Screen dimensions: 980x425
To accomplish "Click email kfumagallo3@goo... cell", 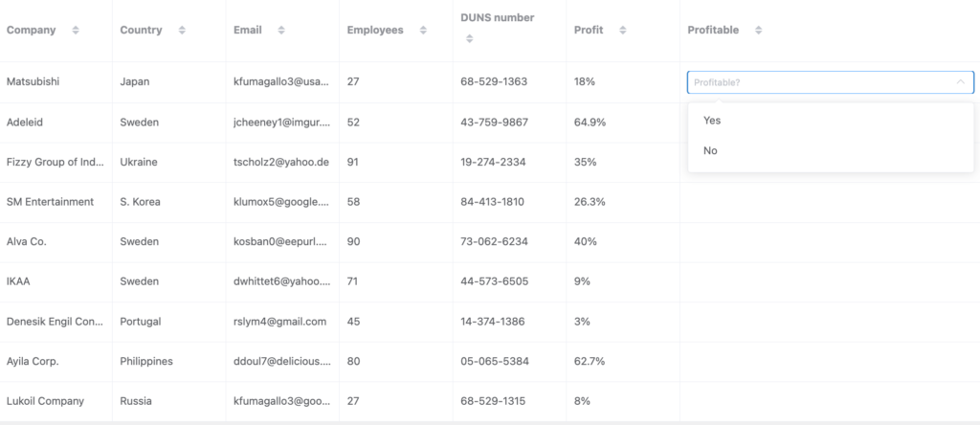I will pos(282,401).
